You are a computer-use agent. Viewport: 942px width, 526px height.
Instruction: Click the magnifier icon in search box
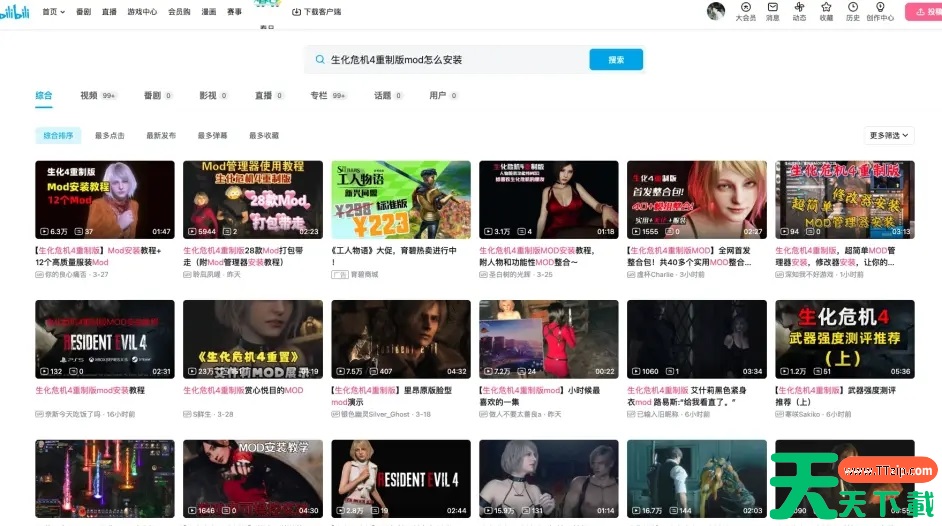pos(320,59)
